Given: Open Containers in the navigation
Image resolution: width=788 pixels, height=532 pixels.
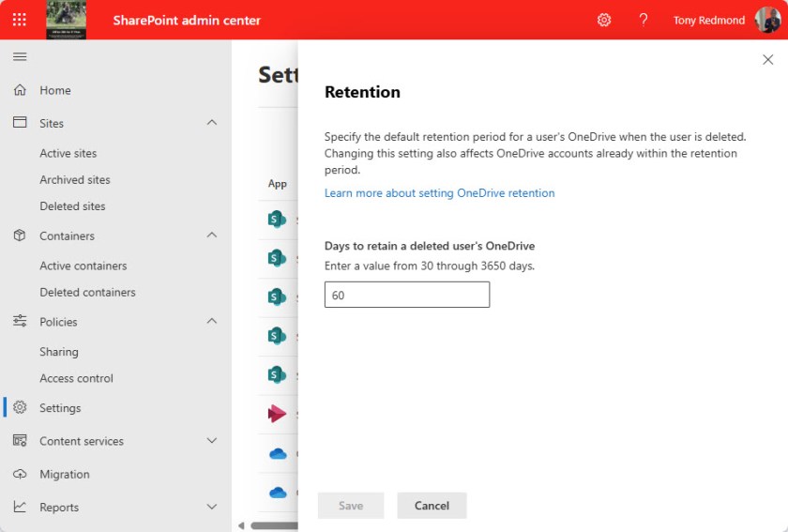Looking at the screenshot, I should [x=67, y=236].
